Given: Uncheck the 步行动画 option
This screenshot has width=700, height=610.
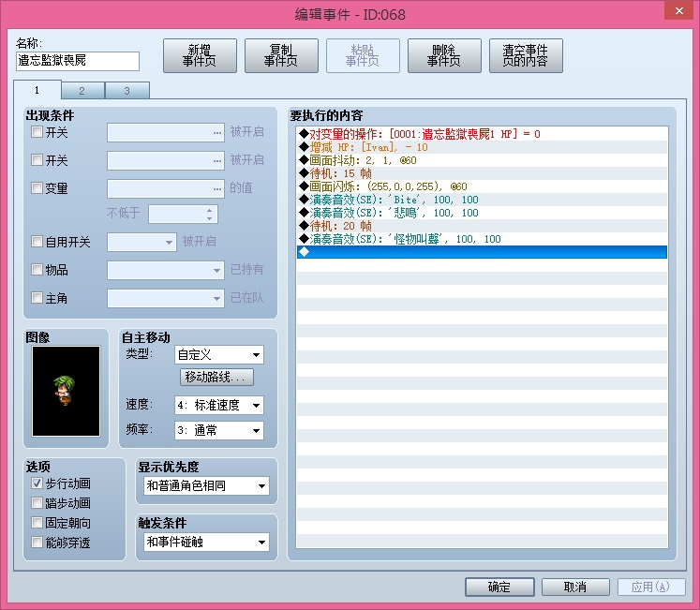Looking at the screenshot, I should coord(37,484).
